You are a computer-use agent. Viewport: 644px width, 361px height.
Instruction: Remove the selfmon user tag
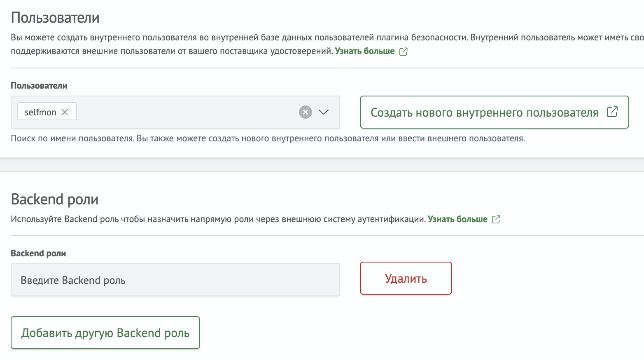(65, 112)
